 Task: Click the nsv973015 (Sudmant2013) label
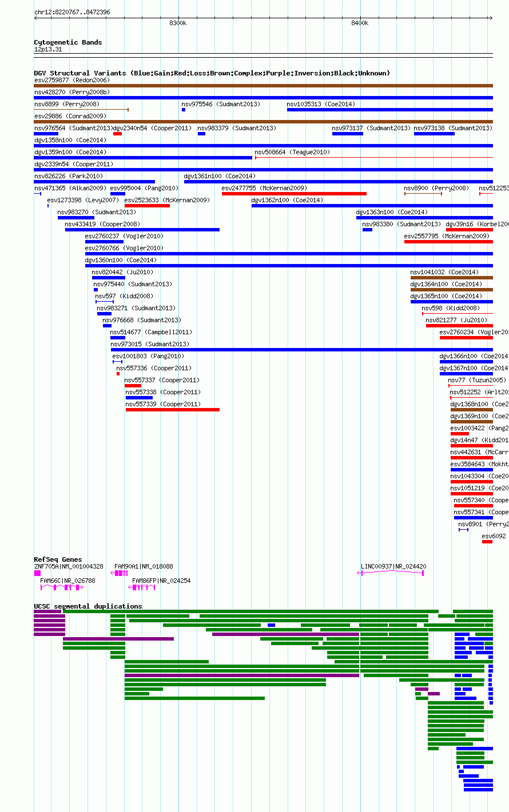150,344
